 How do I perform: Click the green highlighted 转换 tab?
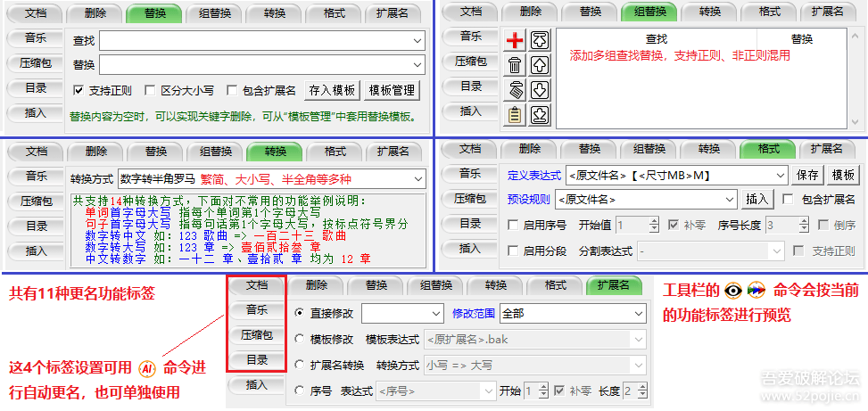[276, 151]
